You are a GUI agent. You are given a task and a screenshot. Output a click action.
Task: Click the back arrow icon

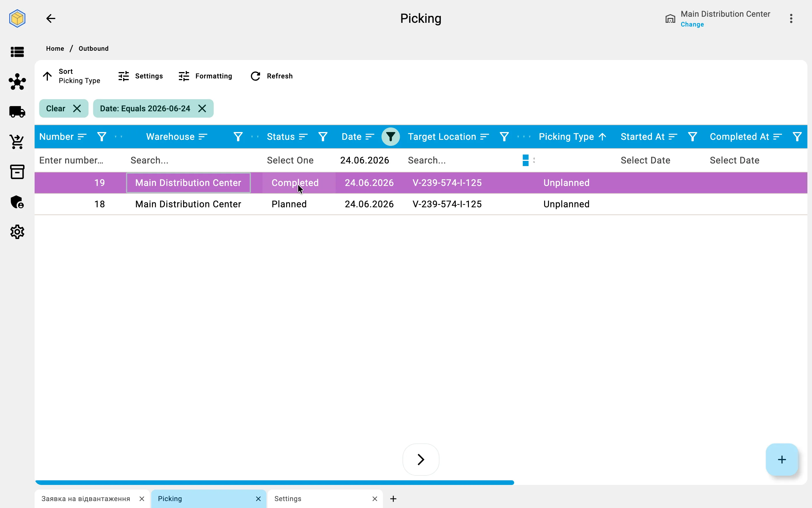point(50,18)
